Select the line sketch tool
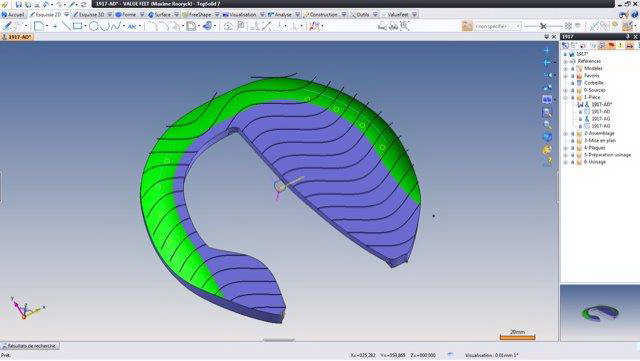 [x=65, y=26]
